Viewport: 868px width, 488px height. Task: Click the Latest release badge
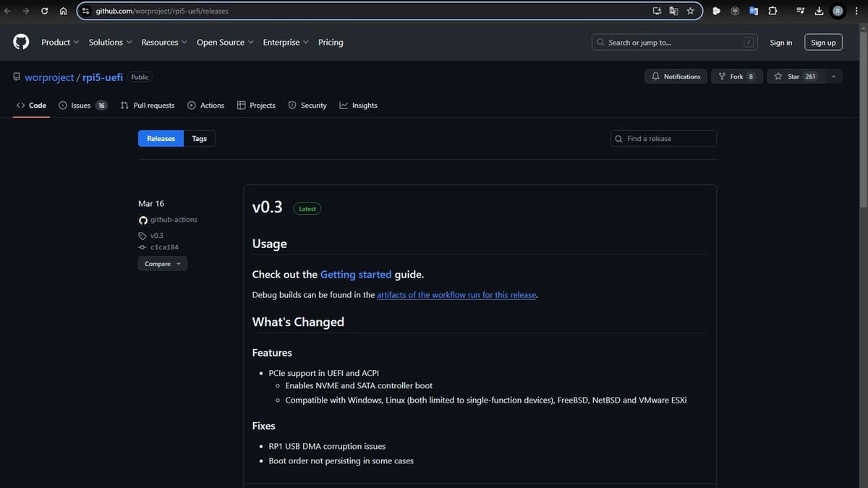(x=307, y=208)
